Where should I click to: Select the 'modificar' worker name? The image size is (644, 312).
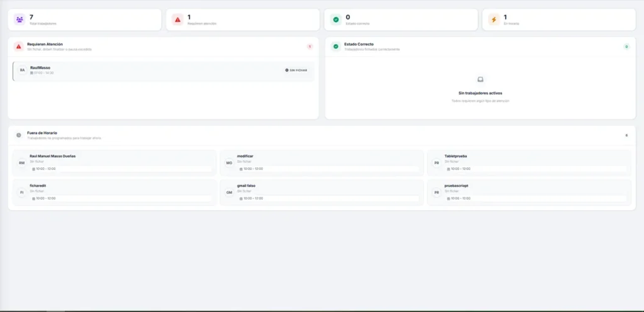tap(245, 156)
